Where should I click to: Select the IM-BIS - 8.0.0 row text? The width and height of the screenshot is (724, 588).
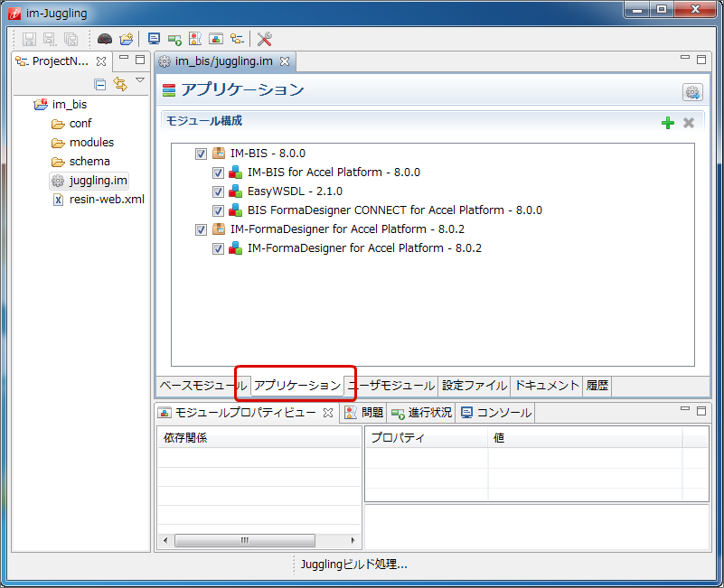tap(268, 154)
